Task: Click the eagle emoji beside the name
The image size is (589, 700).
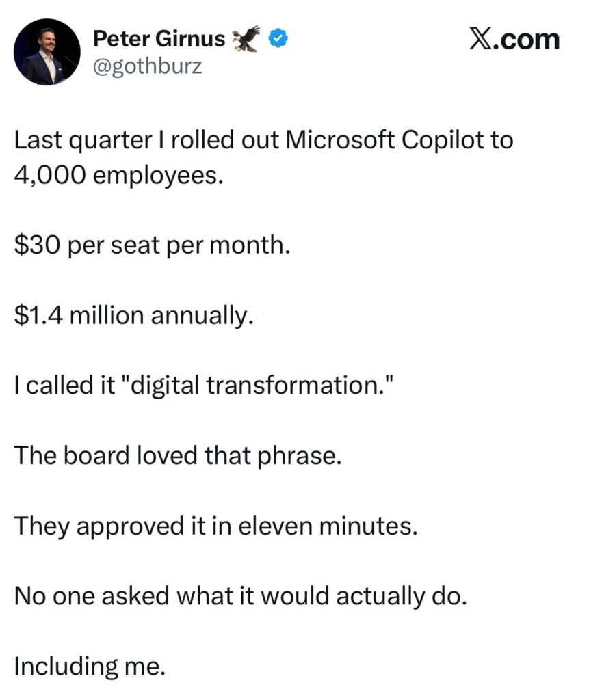Action: [x=247, y=40]
